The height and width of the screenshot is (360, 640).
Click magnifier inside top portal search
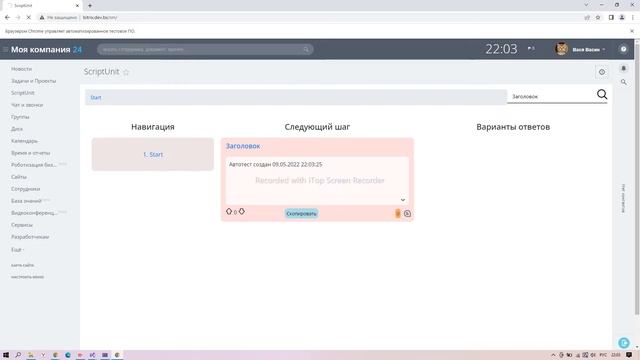click(x=306, y=49)
